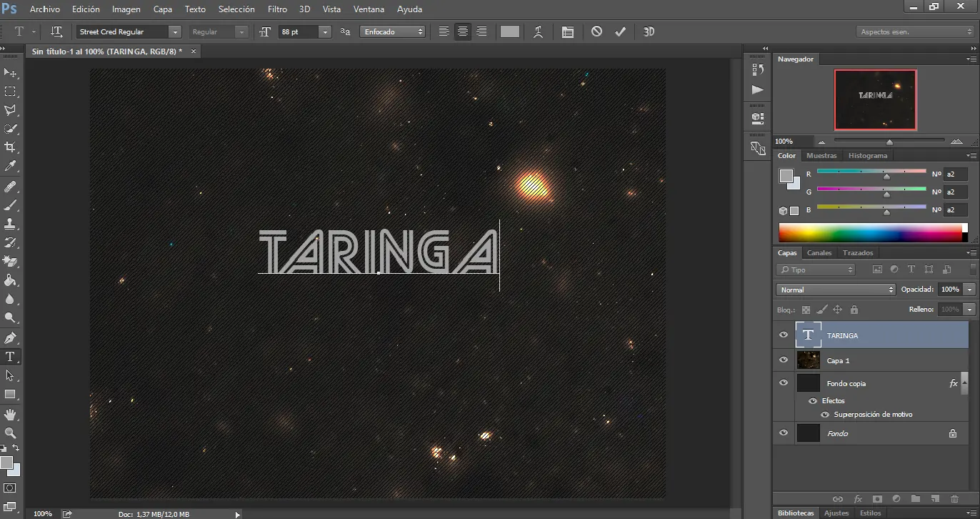Screen dimensions: 980x519
Task: Click the color spectrum ramp
Action: [x=870, y=233]
